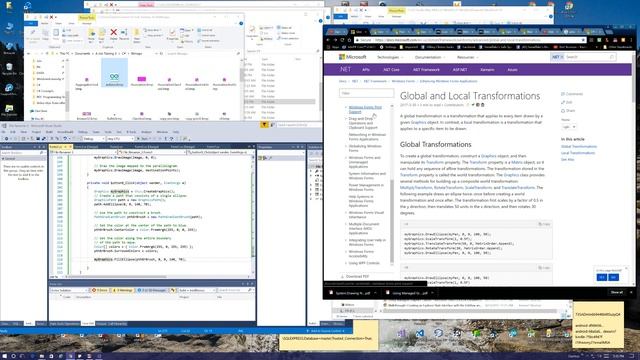The image size is (640, 360).
Task: Expand Drag and Drop Operations tree item
Action: pyautogui.click(x=346, y=119)
